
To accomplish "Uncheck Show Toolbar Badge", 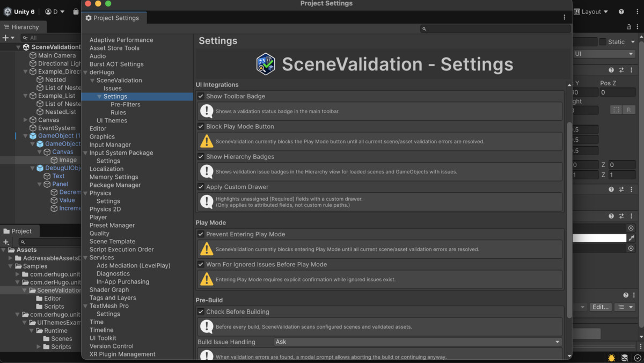I will pyautogui.click(x=201, y=96).
